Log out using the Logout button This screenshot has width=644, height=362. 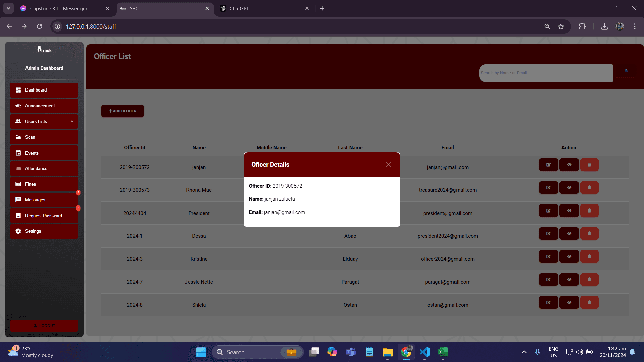[x=44, y=326]
